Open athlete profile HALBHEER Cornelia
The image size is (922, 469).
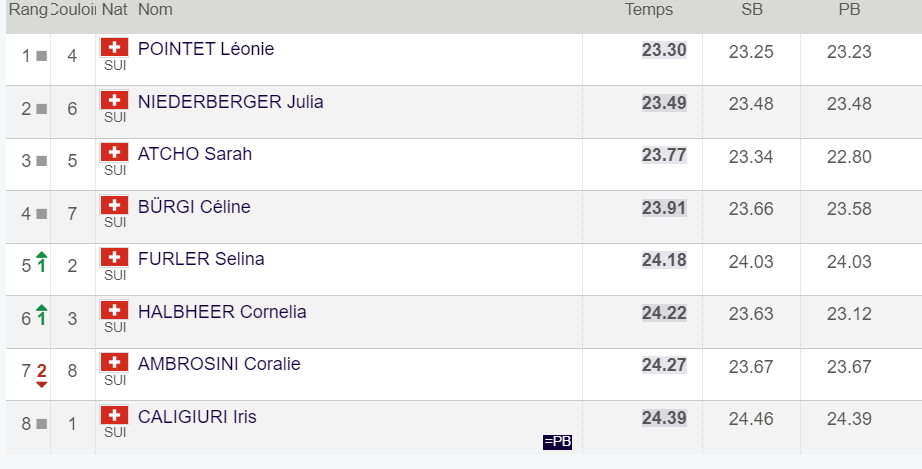222,312
